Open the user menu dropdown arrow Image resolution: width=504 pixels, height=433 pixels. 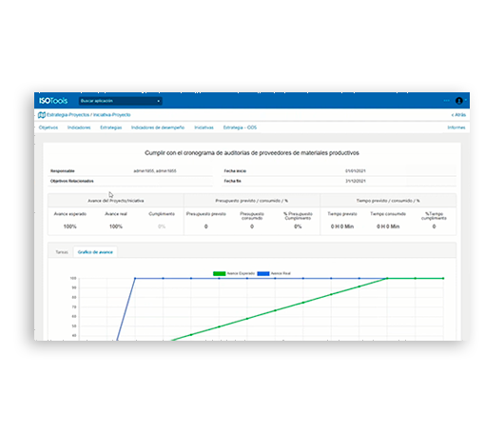coord(466,100)
